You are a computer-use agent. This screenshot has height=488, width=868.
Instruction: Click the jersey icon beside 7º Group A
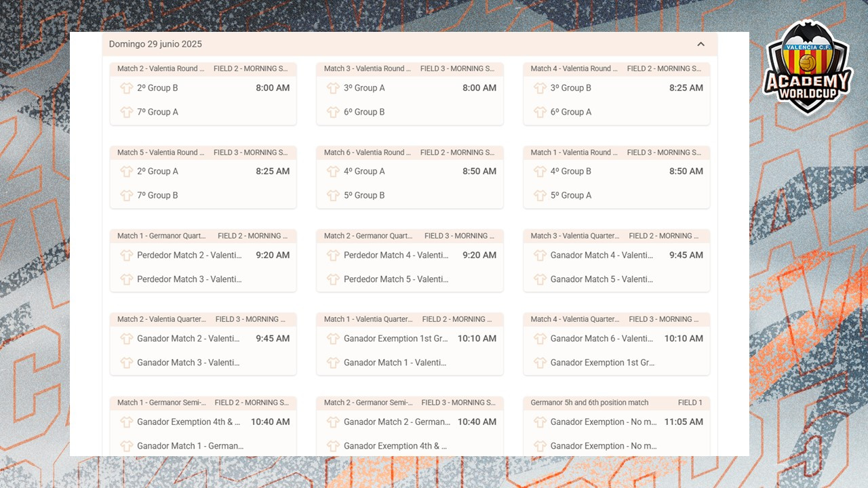coord(127,112)
